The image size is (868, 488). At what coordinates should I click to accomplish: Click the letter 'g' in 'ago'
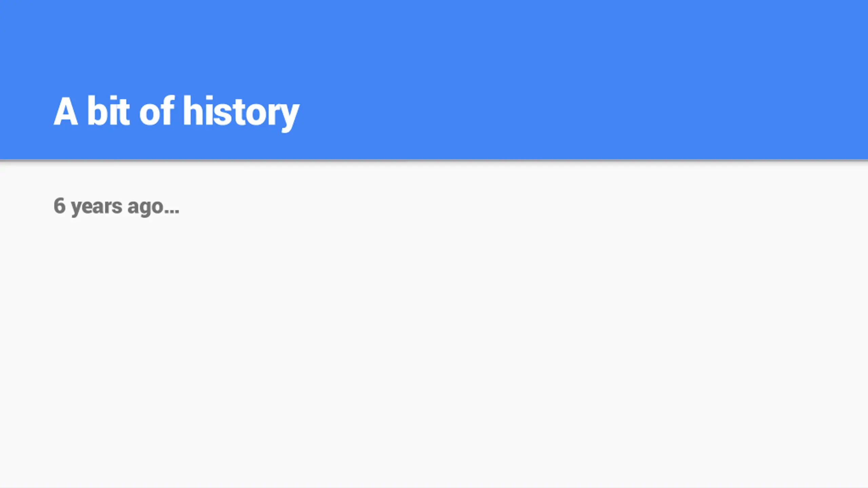coord(145,209)
